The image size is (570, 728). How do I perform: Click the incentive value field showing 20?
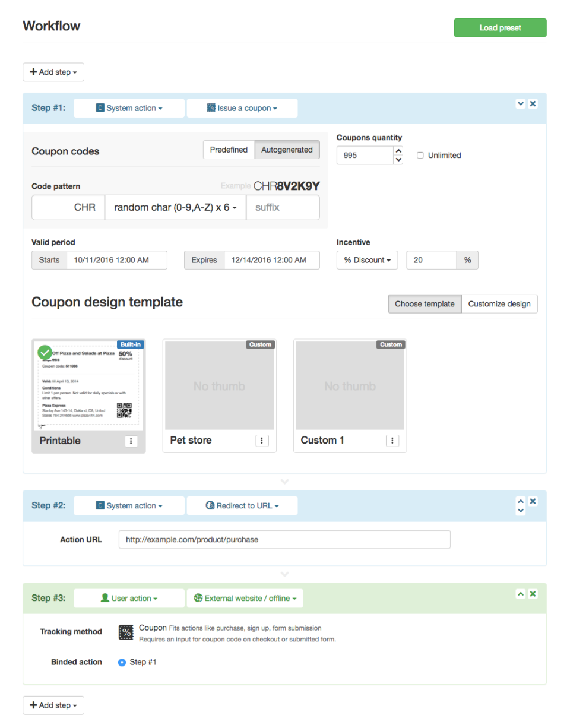[432, 260]
